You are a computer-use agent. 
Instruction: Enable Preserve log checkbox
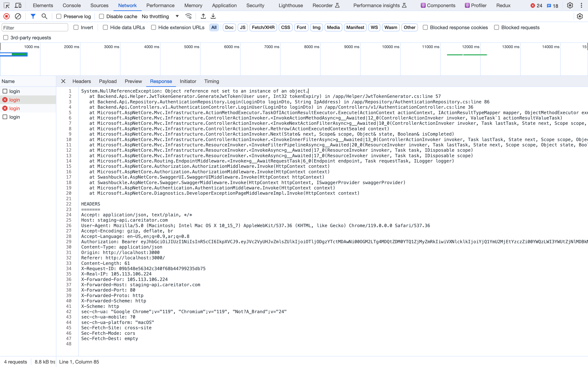(59, 16)
